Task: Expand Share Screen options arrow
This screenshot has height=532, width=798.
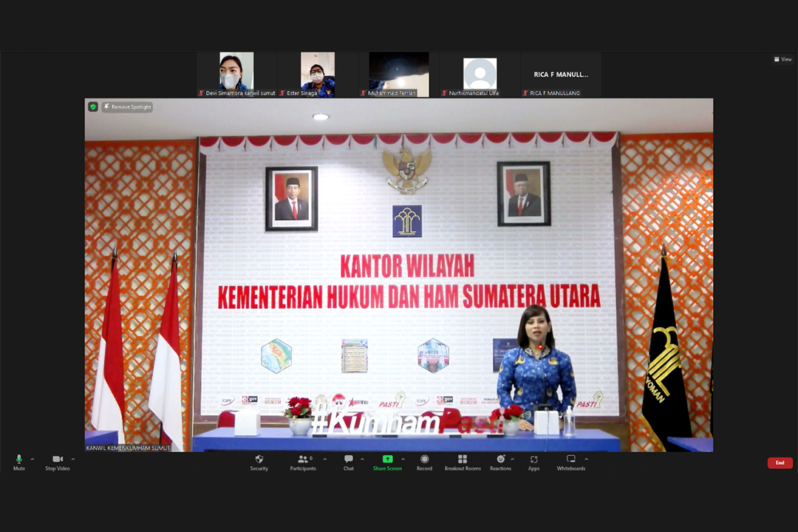Action: (403, 460)
